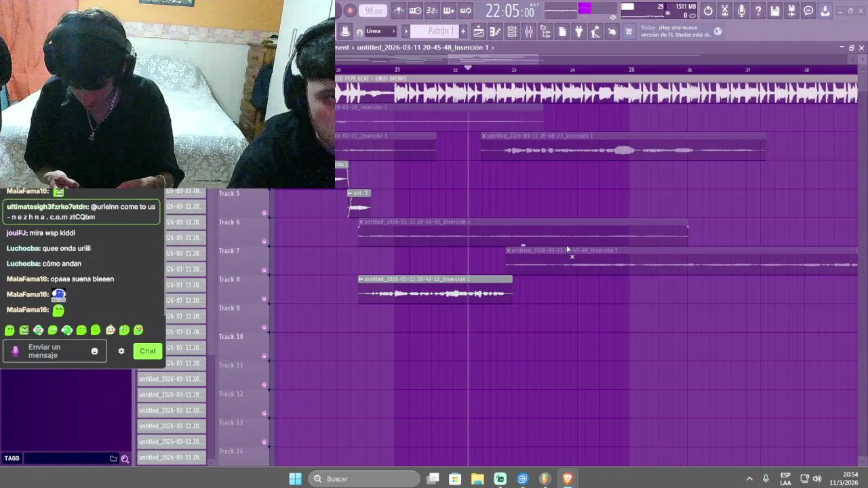Click the arrow left of Patrón 1
Screen dimensions: 868x488
click(x=406, y=31)
